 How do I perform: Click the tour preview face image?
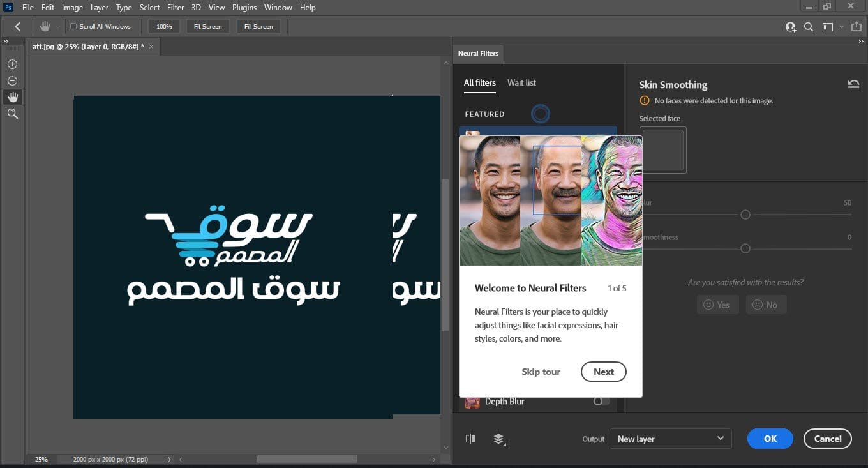click(x=551, y=200)
